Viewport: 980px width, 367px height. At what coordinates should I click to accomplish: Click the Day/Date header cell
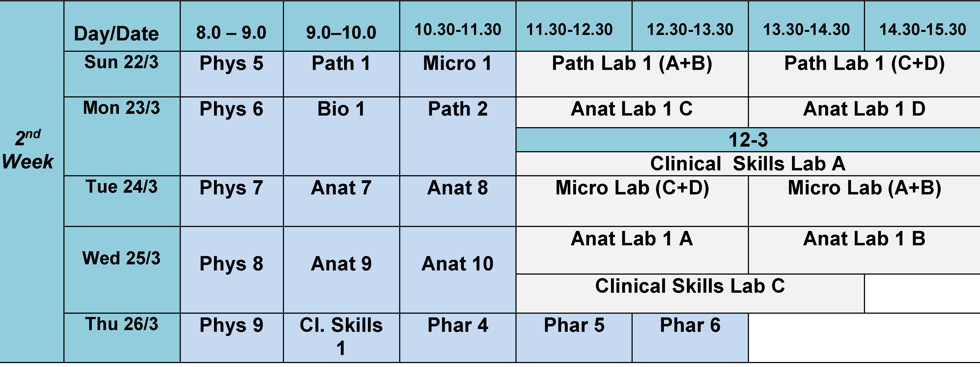click(117, 33)
